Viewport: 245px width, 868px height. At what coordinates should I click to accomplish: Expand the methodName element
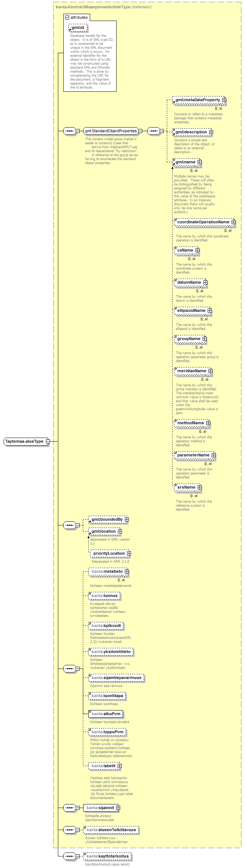208,423
